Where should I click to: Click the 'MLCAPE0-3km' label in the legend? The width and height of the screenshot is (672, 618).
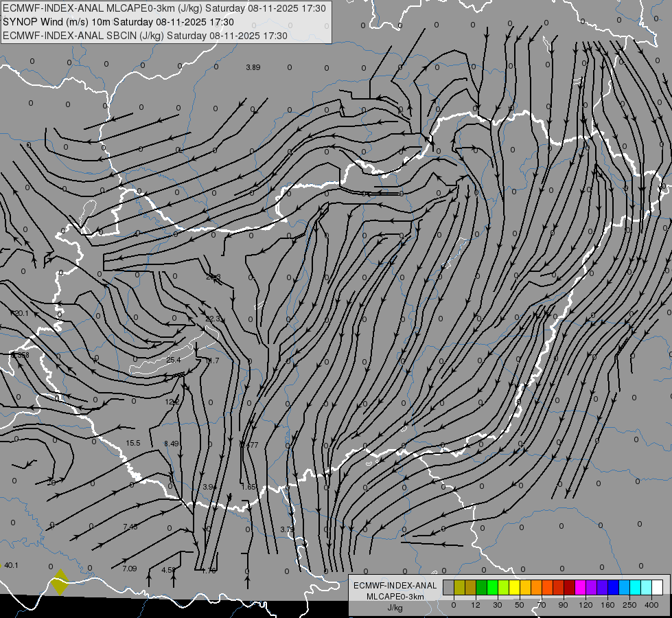pyautogui.click(x=395, y=597)
